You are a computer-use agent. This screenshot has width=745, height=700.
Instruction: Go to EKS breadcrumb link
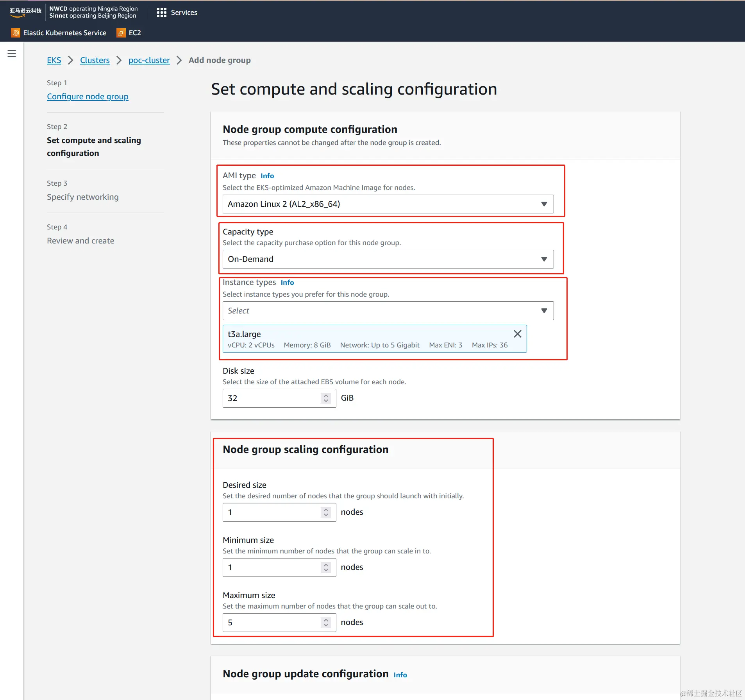(x=54, y=60)
